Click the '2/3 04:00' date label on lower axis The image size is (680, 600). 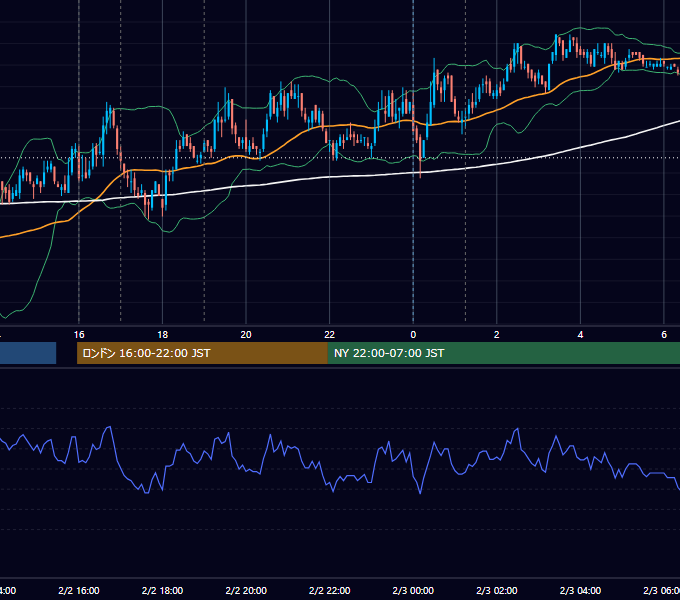580,590
